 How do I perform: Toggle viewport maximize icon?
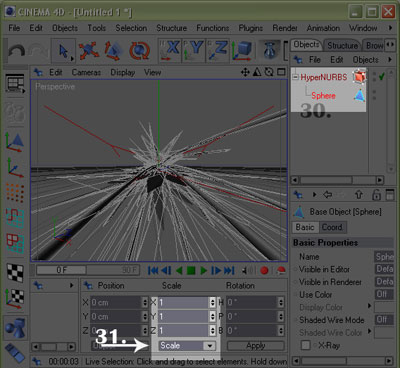281,72
